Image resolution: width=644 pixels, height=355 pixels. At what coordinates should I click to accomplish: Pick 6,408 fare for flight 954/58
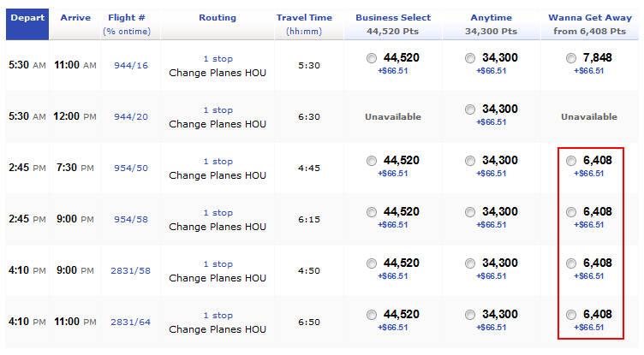click(571, 212)
